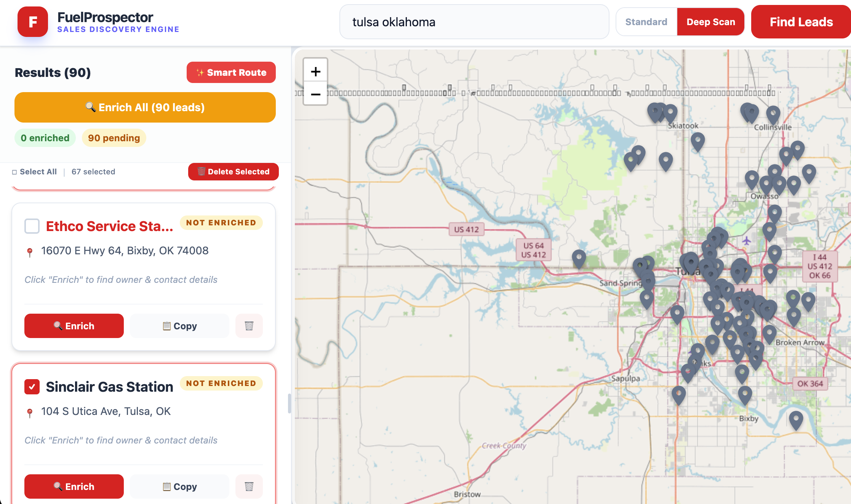Click the isolated map pin below US 64 sign
This screenshot has width=851, height=504.
tap(579, 258)
